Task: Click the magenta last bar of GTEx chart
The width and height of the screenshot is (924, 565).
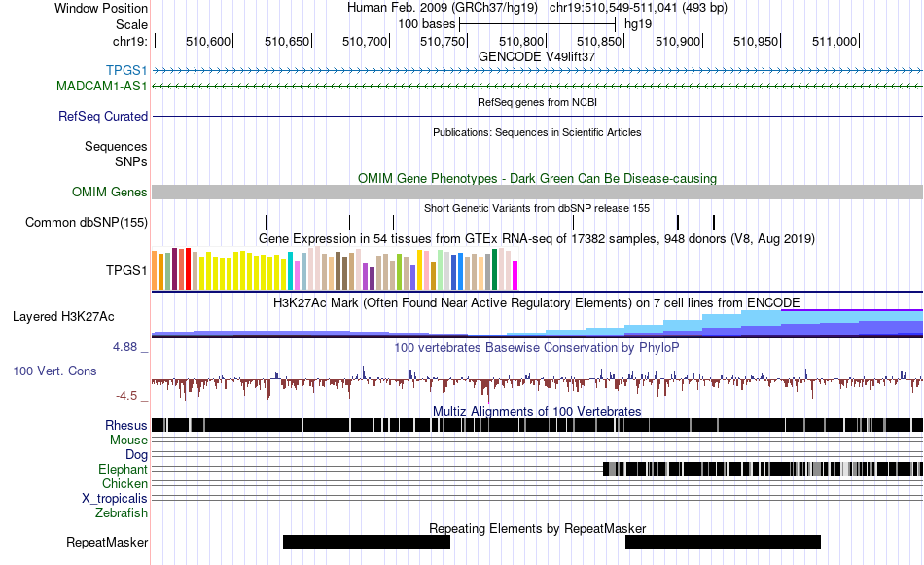Action: point(515,275)
